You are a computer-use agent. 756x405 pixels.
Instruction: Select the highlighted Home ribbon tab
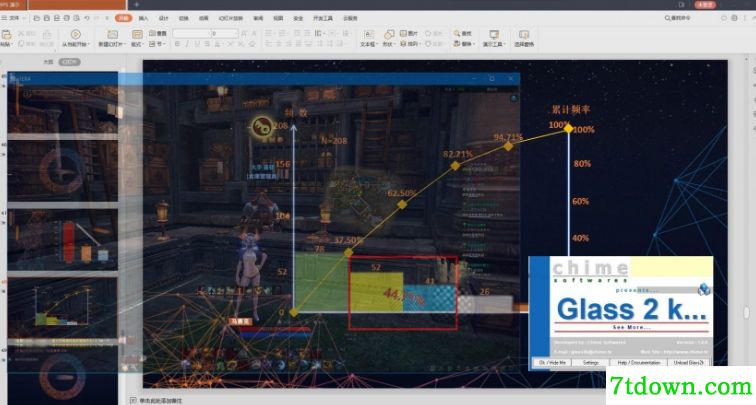(123, 18)
